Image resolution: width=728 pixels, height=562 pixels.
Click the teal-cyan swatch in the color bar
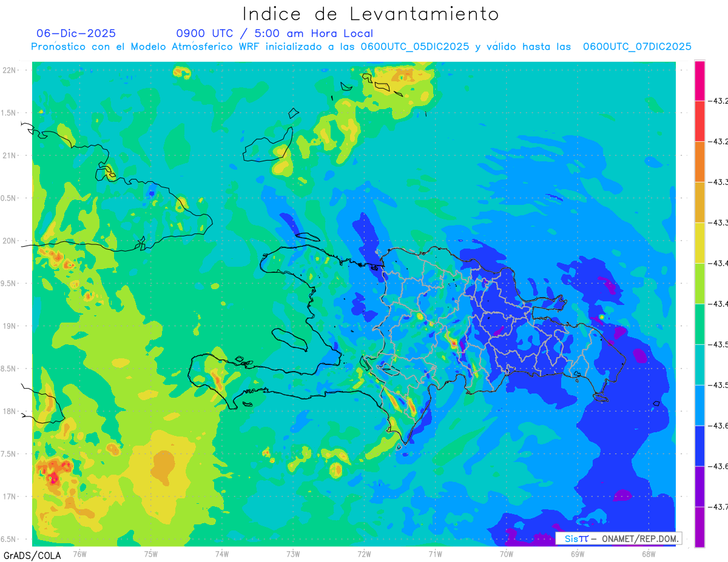(x=699, y=365)
